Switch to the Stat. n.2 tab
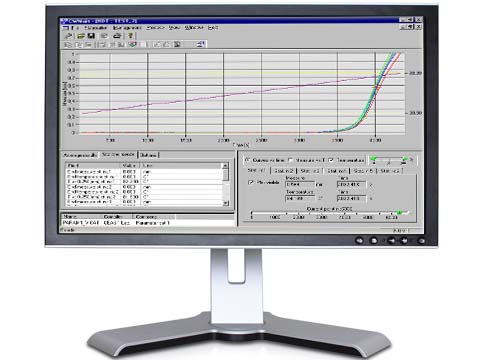The width and height of the screenshot is (480, 360). (283, 171)
